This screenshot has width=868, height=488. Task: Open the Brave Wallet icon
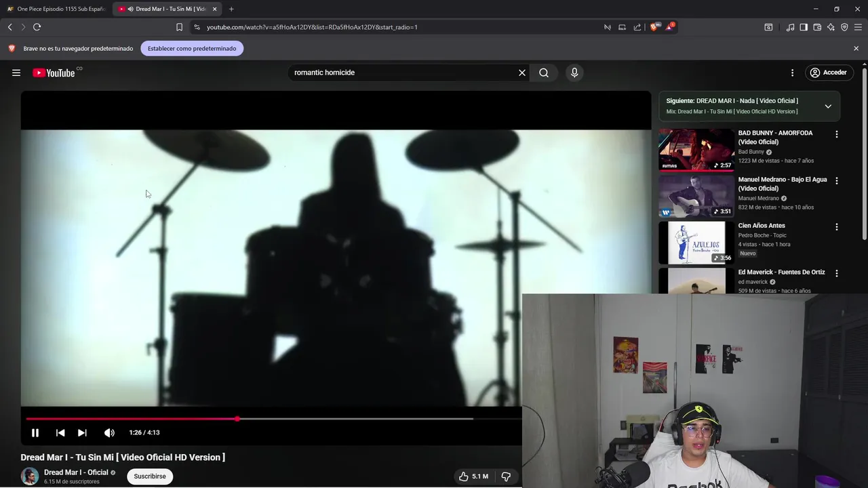pyautogui.click(x=817, y=27)
